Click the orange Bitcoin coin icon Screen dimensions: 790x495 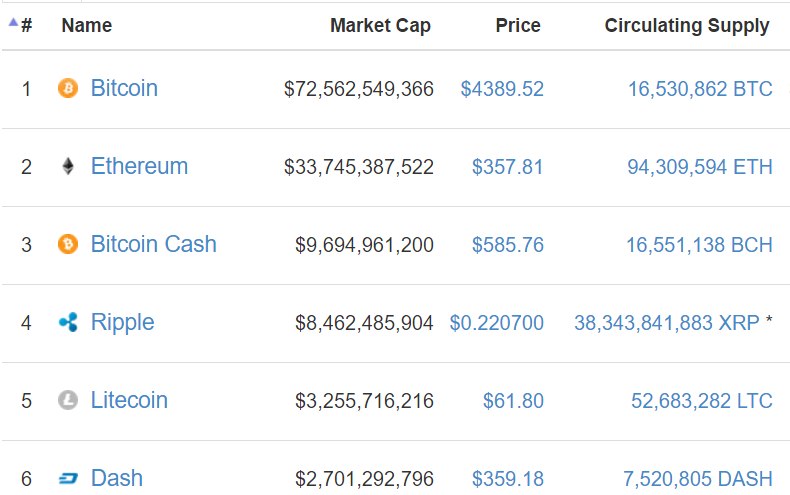(x=68, y=88)
